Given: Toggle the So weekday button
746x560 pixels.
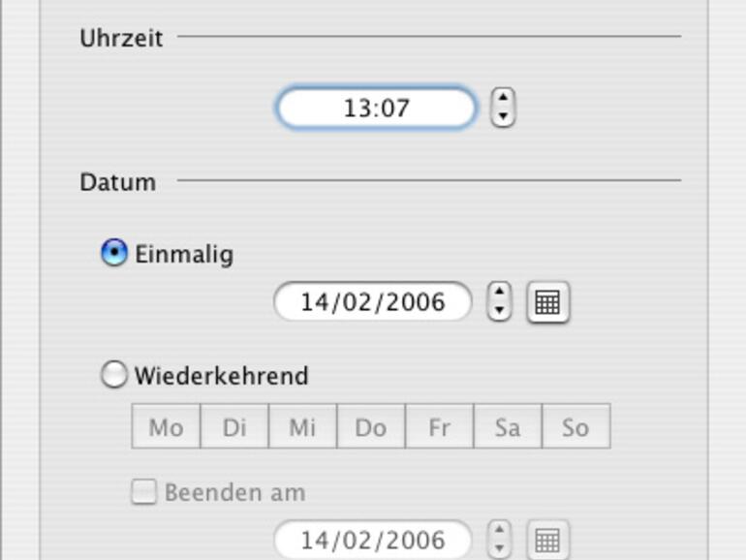Looking at the screenshot, I should pos(575,426).
